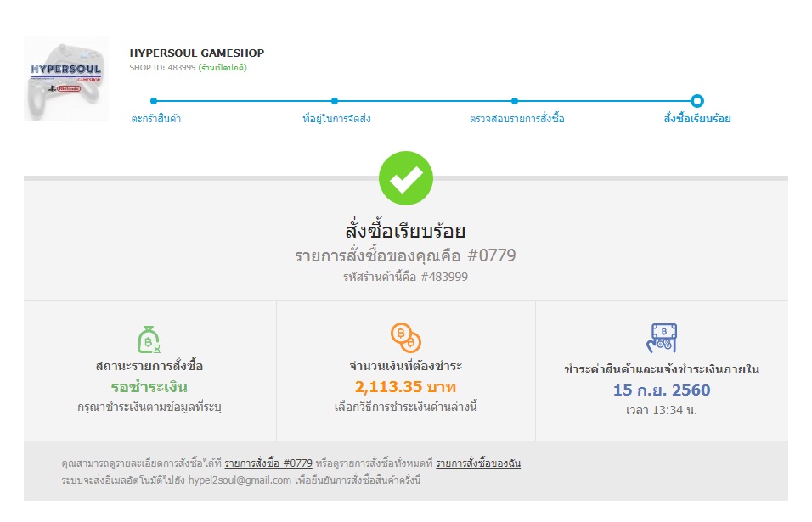Click the green checkmark success icon
This screenshot has height=522, width=812.
[x=405, y=178]
